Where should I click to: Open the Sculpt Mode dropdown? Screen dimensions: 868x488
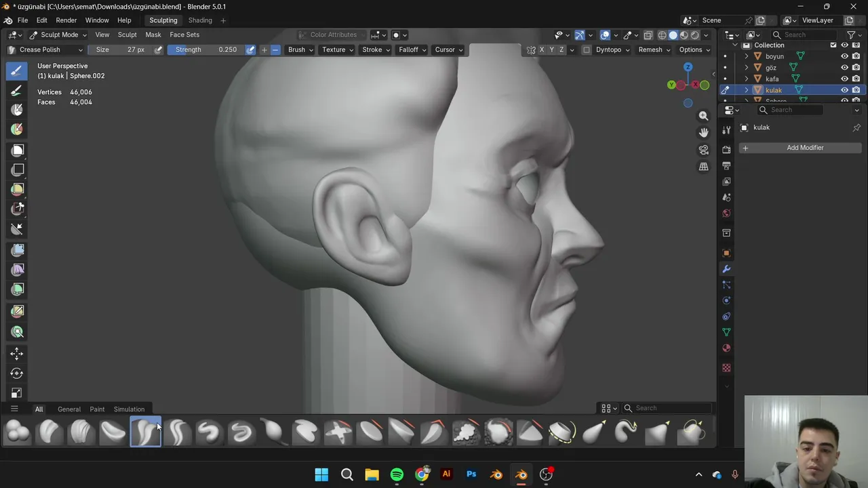[58, 35]
